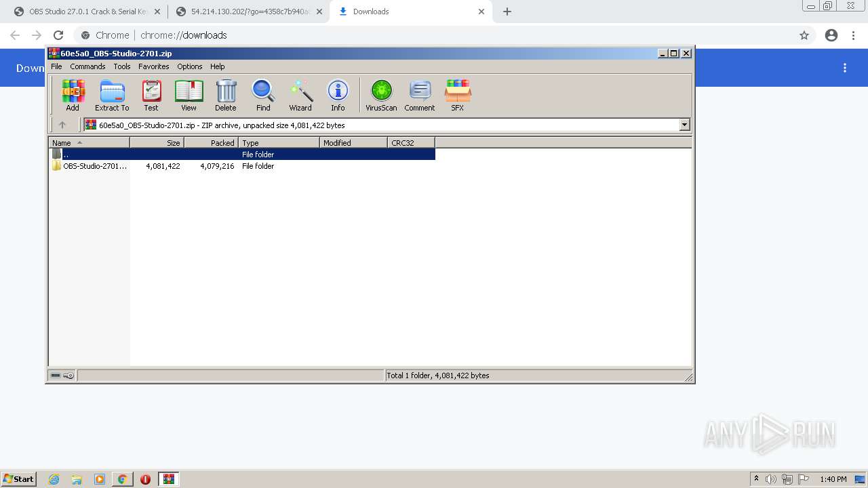The image size is (868, 488).
Task: Open the Tools menu
Action: tap(122, 66)
